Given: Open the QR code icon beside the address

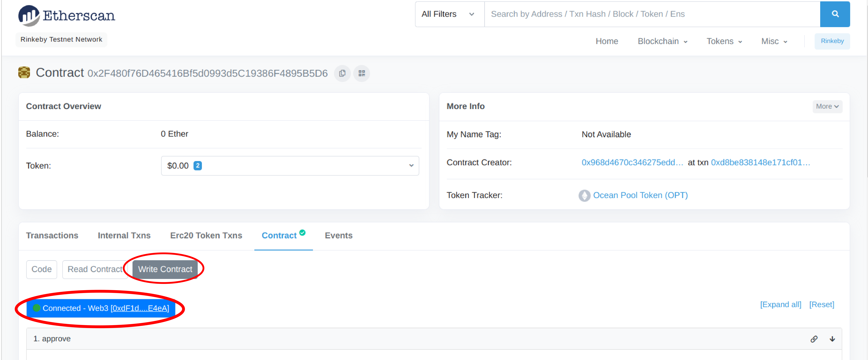Looking at the screenshot, I should 362,73.
